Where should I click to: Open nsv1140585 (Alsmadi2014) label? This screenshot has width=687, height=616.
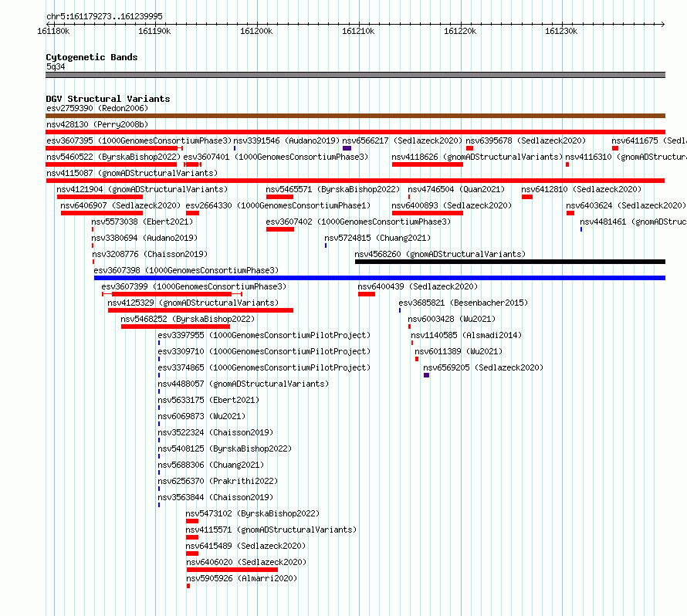coord(466,335)
